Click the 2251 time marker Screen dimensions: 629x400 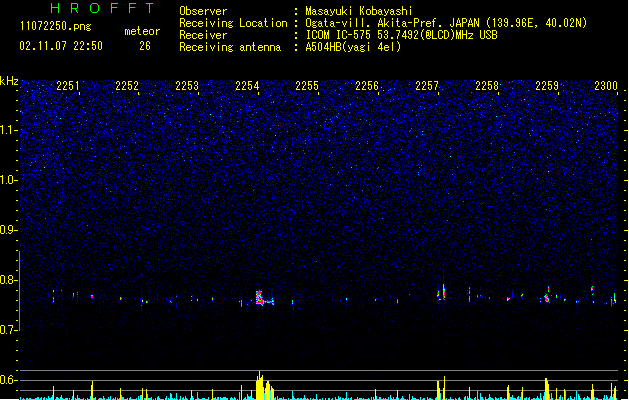[x=68, y=86]
